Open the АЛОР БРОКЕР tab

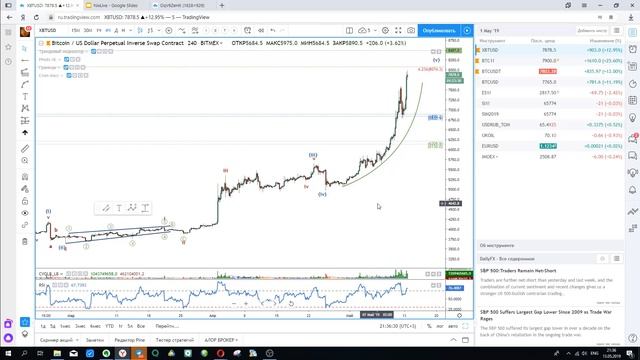tap(221, 340)
